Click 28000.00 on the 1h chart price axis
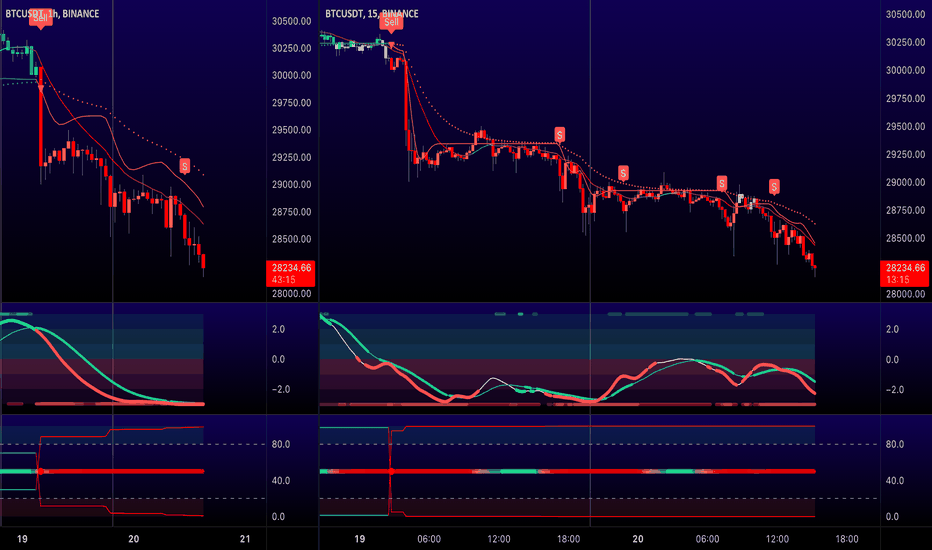This screenshot has width=932, height=550. [x=291, y=294]
